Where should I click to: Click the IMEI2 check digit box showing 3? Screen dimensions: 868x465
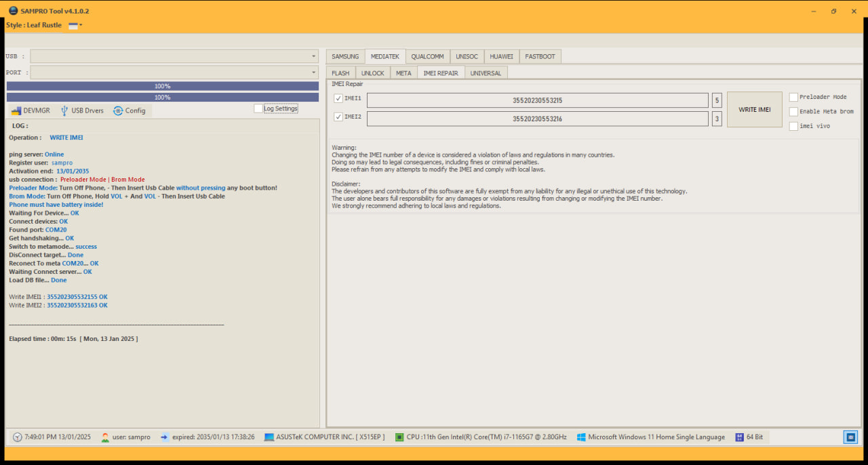[x=717, y=119]
